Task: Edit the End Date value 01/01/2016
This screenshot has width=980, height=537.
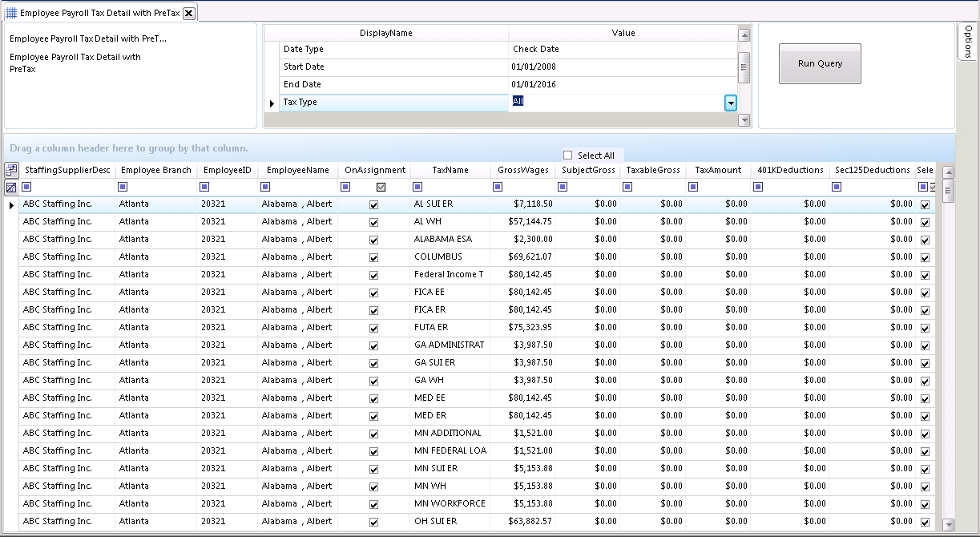Action: tap(623, 84)
